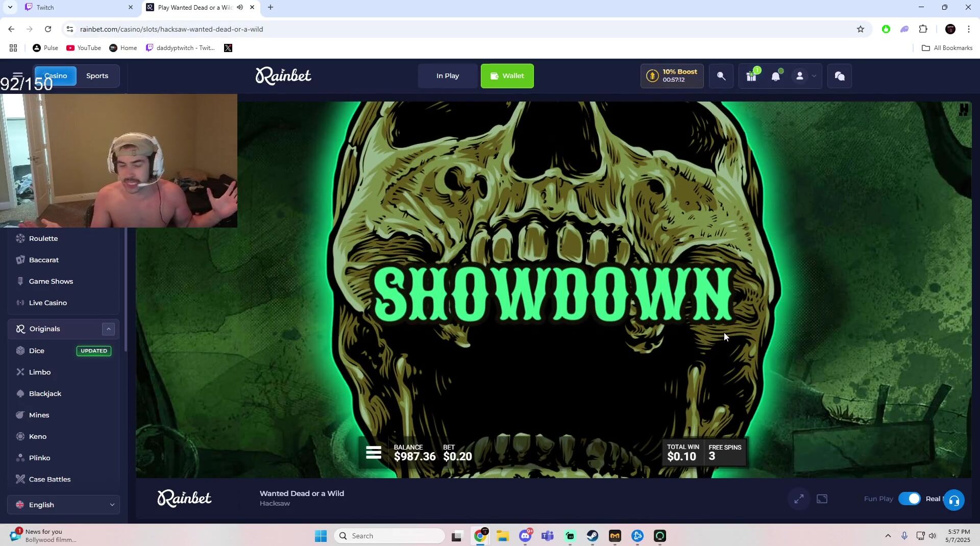The image size is (980, 546).
Task: Open the X bookmark icon
Action: [228, 48]
